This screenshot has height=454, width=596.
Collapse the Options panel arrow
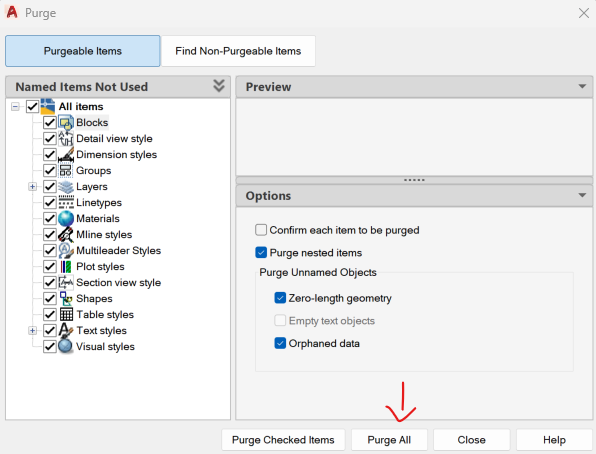tap(582, 195)
